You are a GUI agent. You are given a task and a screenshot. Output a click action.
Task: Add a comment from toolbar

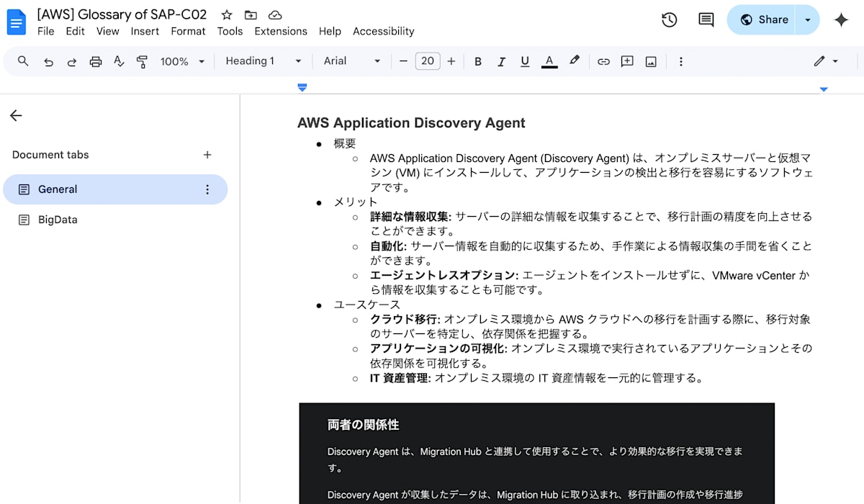coord(627,62)
